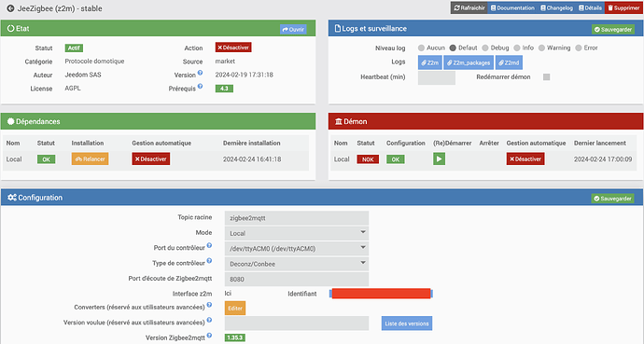The width and height of the screenshot is (644, 344).
Task: Click the version date 2024-02-19 17:31:18
Action: point(244,75)
